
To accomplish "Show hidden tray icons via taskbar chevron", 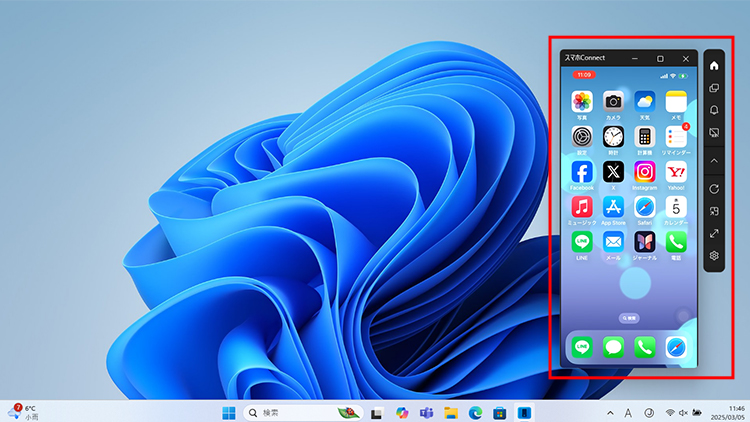I will tap(610, 412).
